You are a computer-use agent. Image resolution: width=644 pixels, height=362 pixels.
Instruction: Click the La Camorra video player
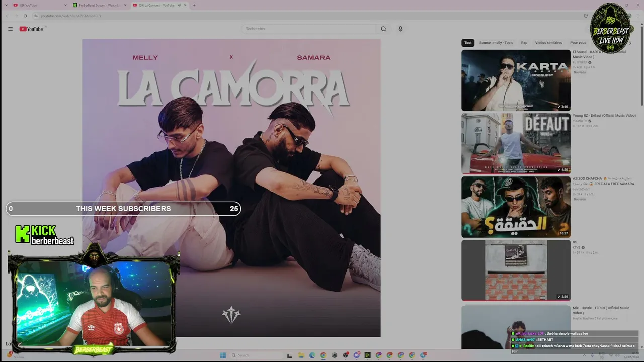(231, 188)
